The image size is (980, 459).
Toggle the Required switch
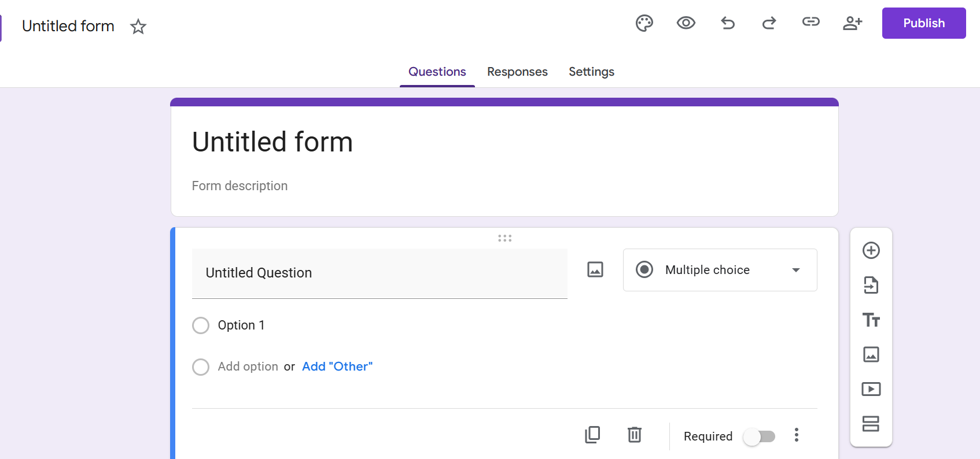759,436
